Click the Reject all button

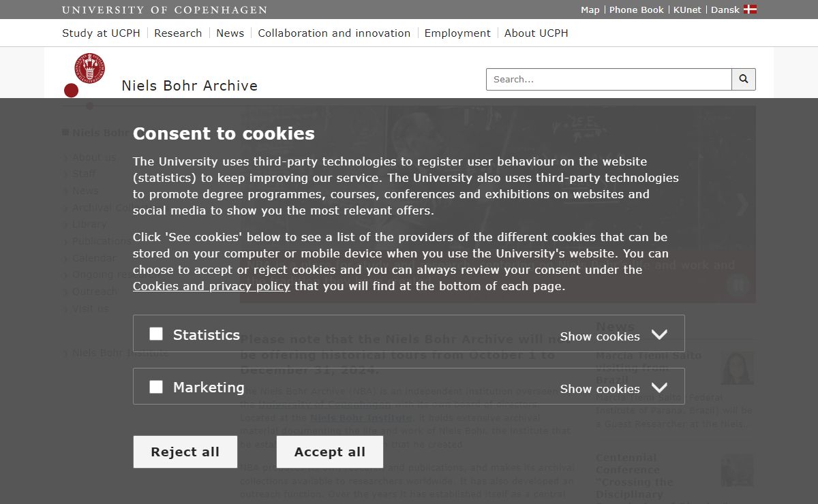coord(185,452)
